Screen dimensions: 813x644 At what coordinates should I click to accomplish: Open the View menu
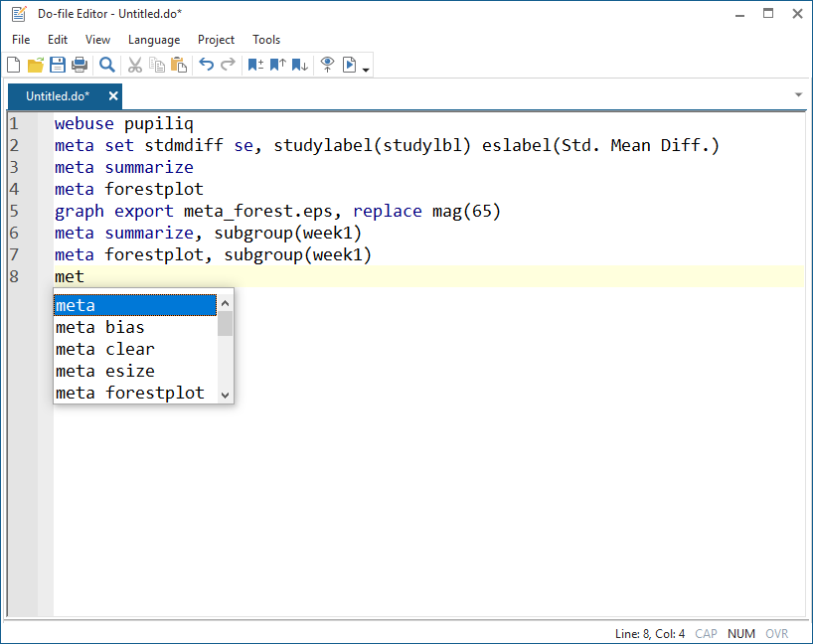(97, 40)
